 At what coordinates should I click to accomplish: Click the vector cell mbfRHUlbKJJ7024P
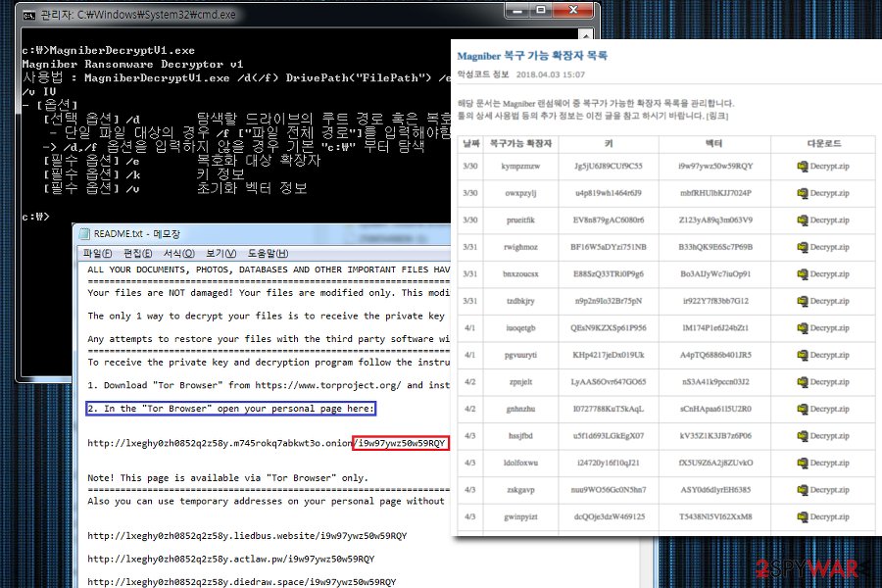tap(715, 193)
